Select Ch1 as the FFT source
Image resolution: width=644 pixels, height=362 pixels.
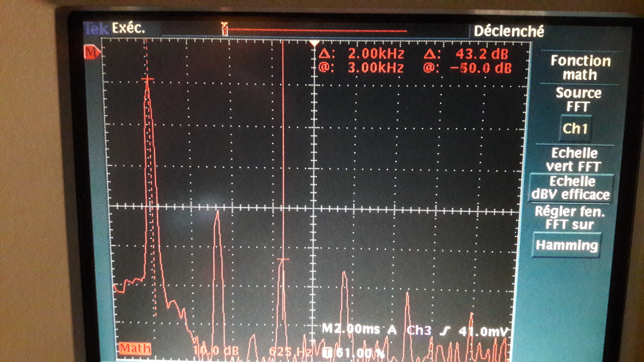(575, 128)
